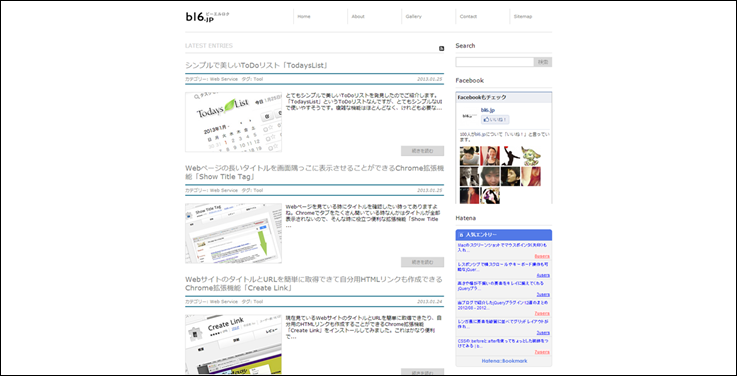The height and width of the screenshot is (376, 737).
Task: Open the Gallery navigation item
Action: tap(414, 16)
